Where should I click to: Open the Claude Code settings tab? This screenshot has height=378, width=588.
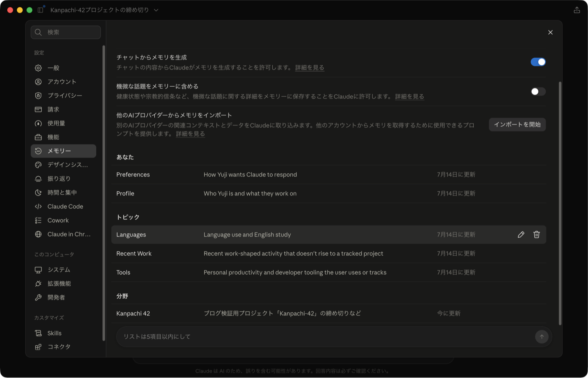64,206
